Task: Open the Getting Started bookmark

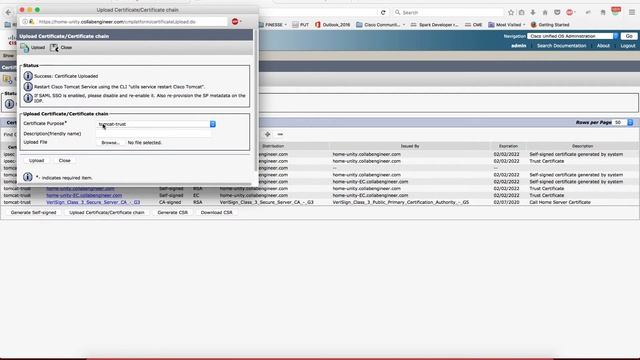Action: 549,25
